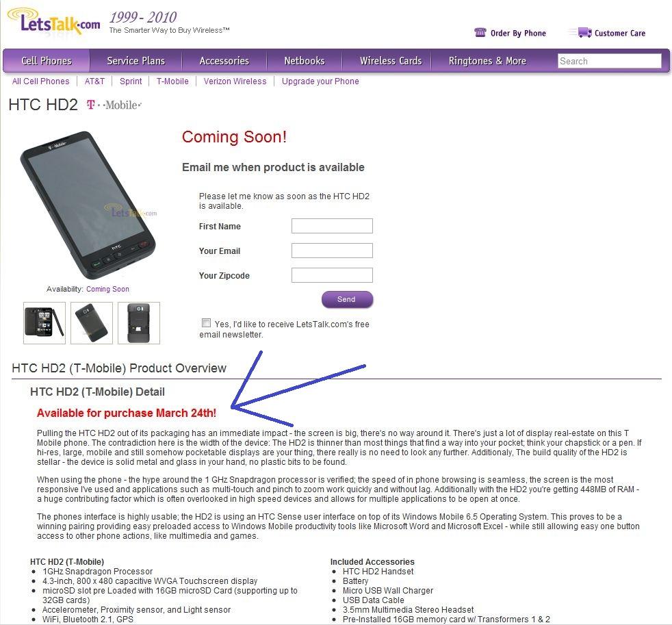
Task: Go to the Accessories tab
Action: pyautogui.click(x=224, y=61)
